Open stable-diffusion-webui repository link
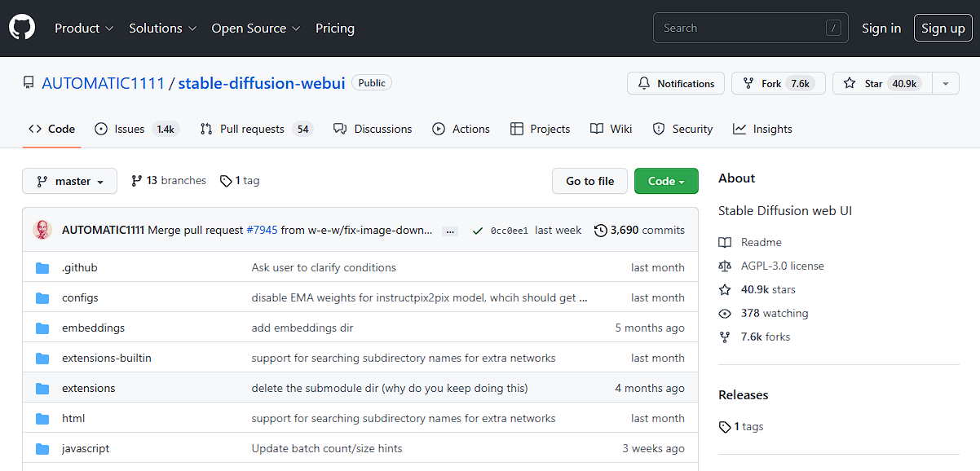Screen dimensions: 980x471 click(x=262, y=83)
